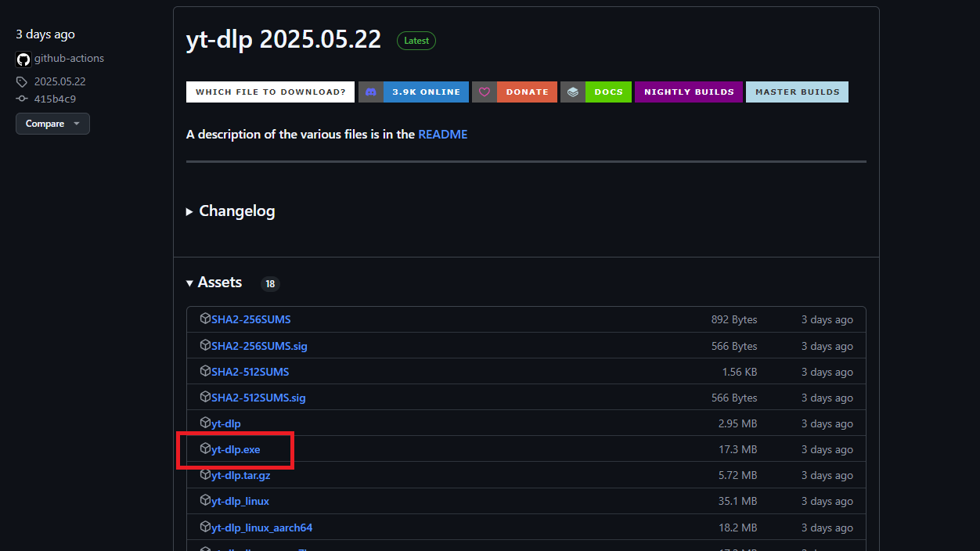Click the 5.72 MB size of yt-dlp.tar.gz

click(738, 475)
